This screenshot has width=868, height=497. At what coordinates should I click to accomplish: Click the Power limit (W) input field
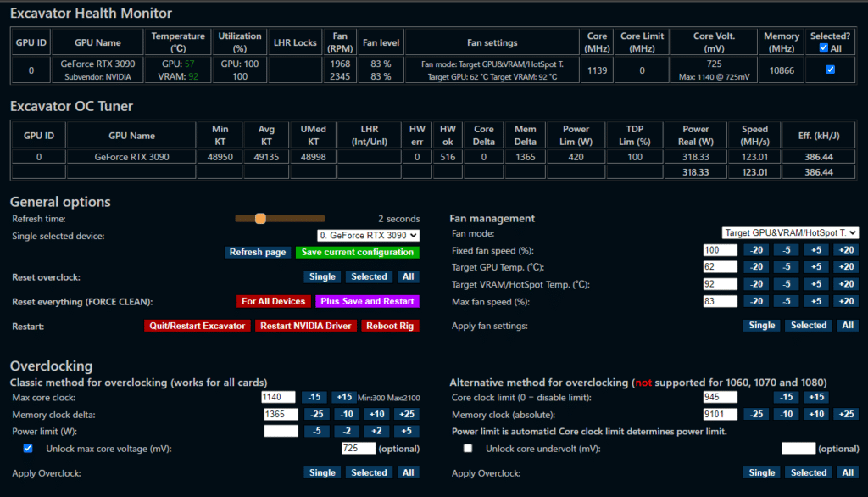coord(281,431)
